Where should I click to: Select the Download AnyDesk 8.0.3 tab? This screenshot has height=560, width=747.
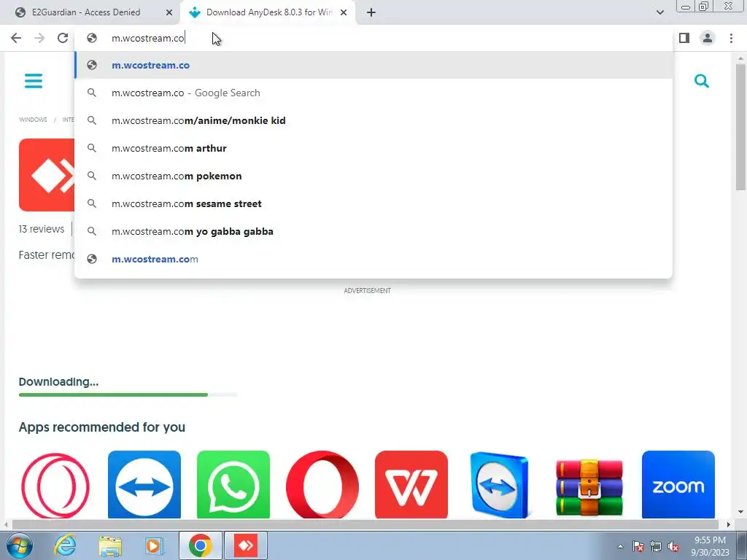click(x=269, y=12)
